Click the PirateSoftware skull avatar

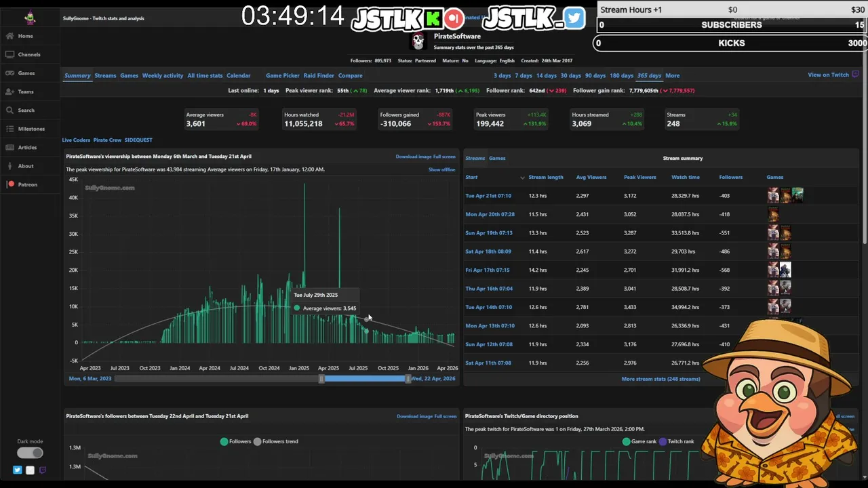[x=418, y=42]
